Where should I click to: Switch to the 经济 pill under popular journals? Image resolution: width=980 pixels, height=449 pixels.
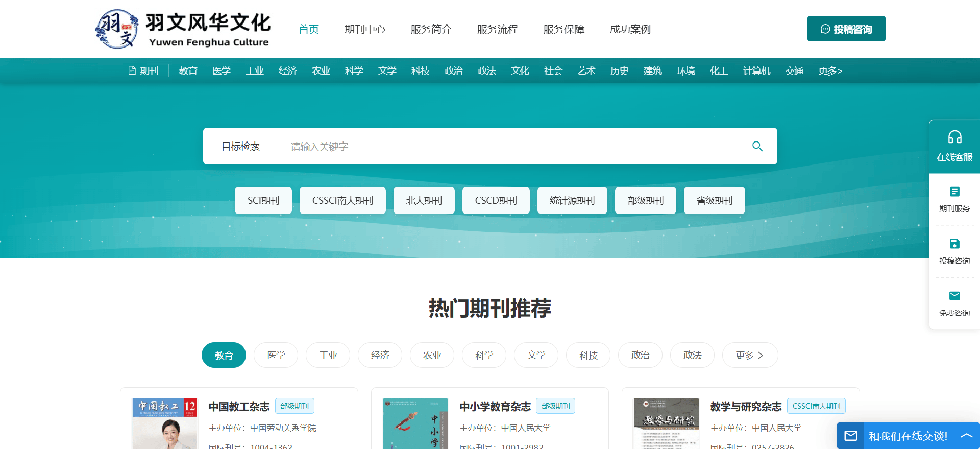click(x=380, y=355)
